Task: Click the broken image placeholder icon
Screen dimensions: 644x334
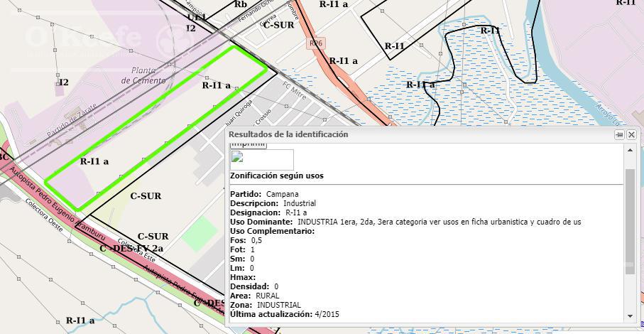Action: (x=237, y=156)
